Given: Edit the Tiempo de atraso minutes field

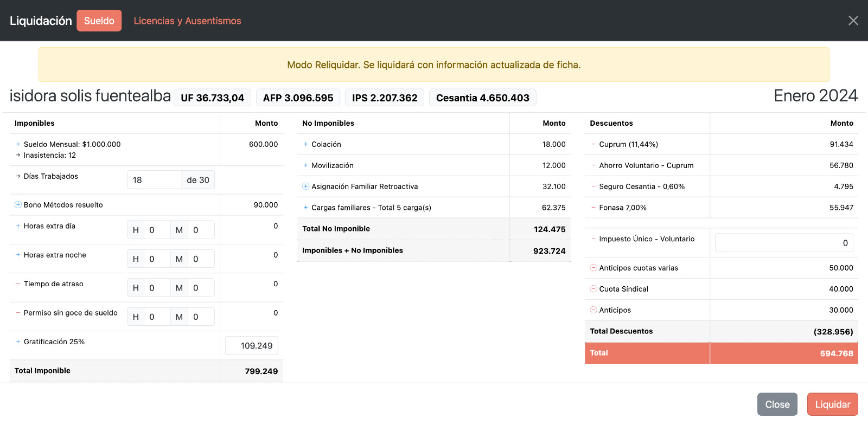Looking at the screenshot, I should pos(201,288).
